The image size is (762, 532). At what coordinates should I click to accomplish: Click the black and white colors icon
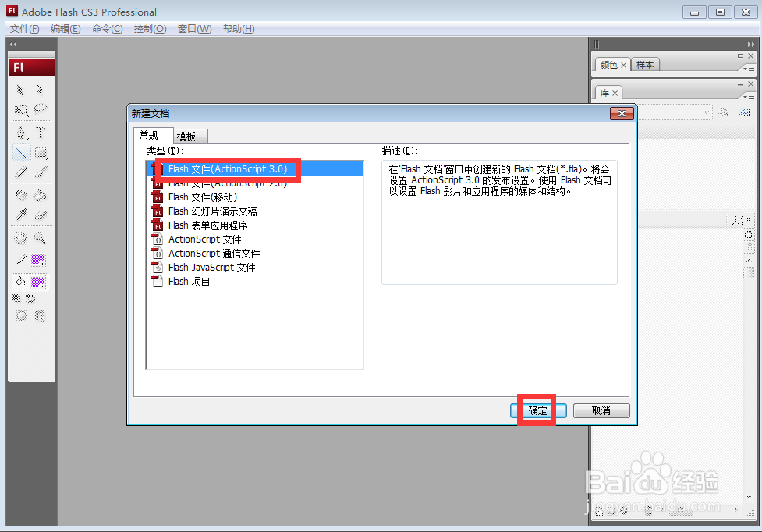click(x=16, y=298)
